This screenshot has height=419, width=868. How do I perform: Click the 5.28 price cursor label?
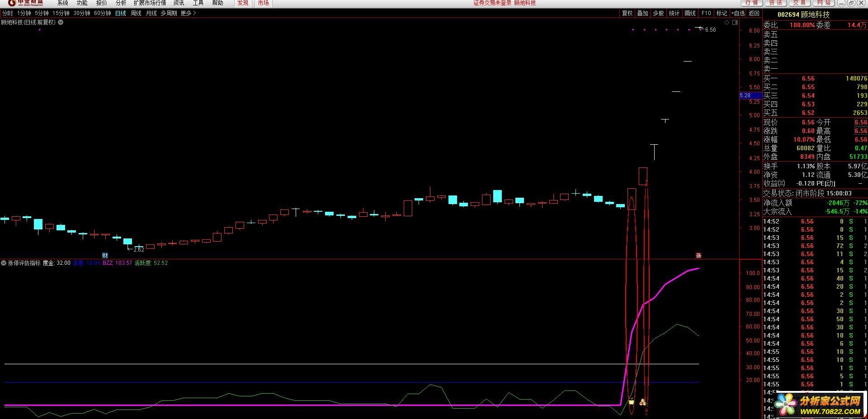click(x=750, y=95)
